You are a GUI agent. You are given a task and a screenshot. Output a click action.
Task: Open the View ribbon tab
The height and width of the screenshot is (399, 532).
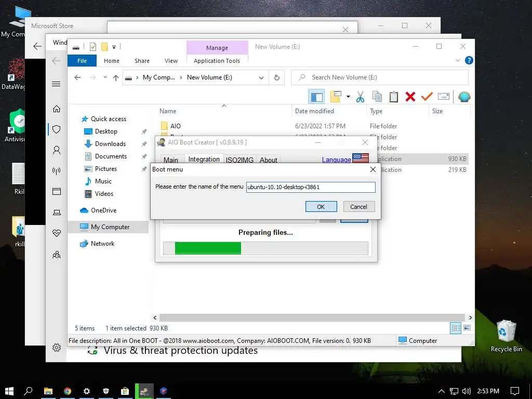171,61
